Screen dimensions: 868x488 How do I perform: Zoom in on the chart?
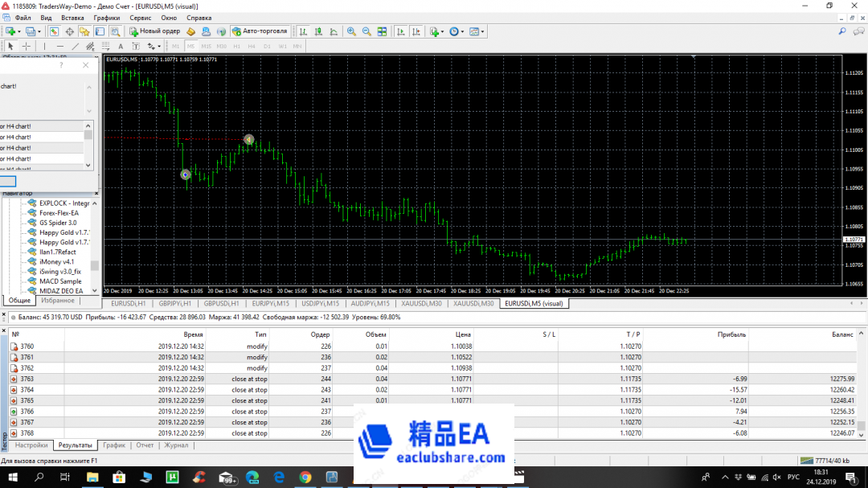click(x=351, y=31)
